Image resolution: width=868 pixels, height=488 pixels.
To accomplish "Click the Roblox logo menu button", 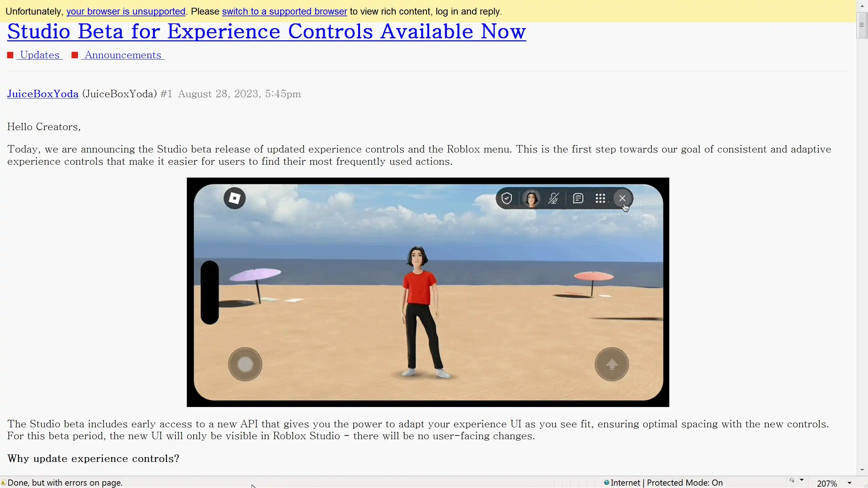I will click(234, 198).
